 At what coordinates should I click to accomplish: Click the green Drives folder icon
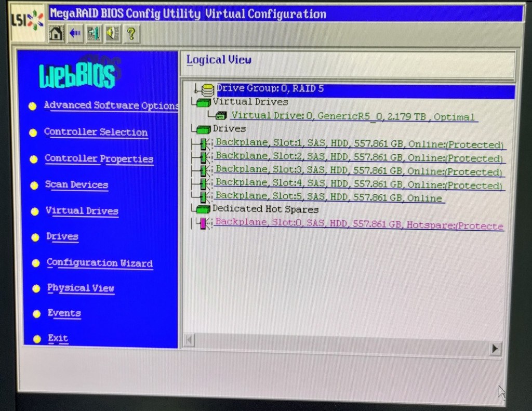click(x=204, y=129)
